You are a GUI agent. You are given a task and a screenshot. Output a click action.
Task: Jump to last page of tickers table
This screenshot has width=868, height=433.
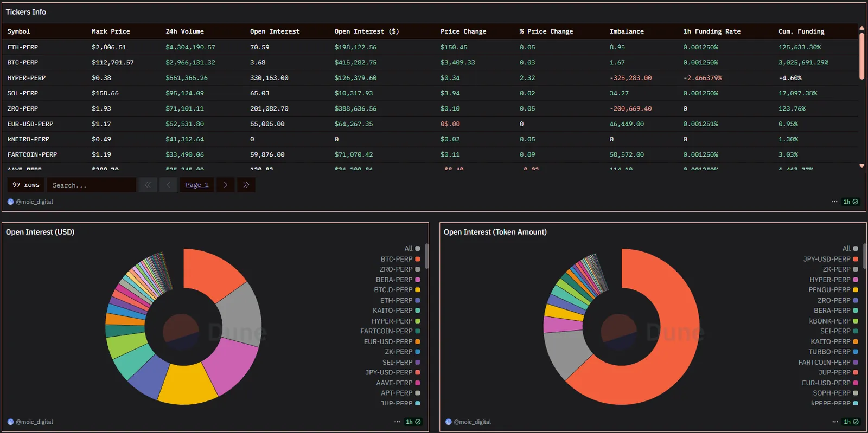tap(246, 185)
